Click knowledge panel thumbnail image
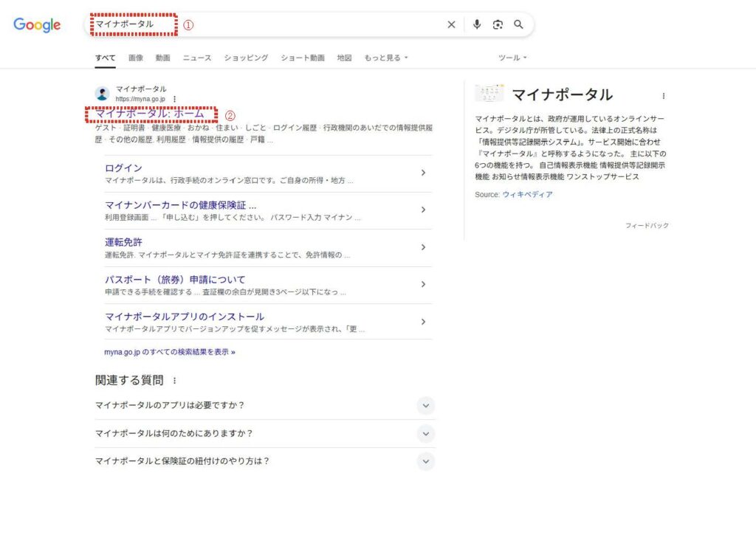 [489, 93]
